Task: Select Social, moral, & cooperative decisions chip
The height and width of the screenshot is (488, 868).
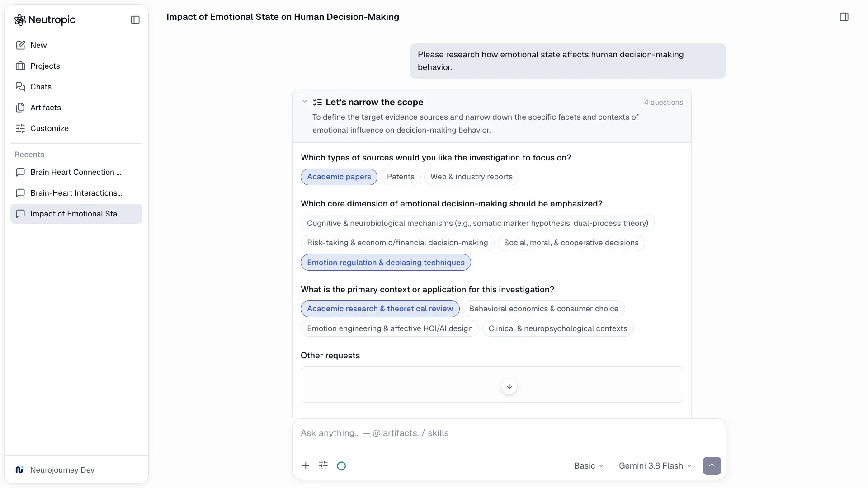Action: click(571, 243)
